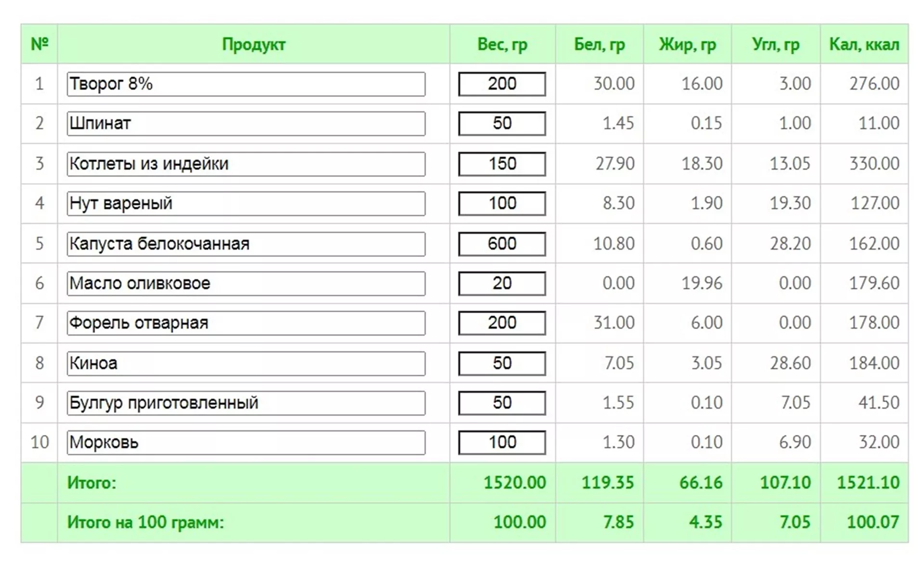Click weight field showing 150 for Котлеты

pos(502,164)
